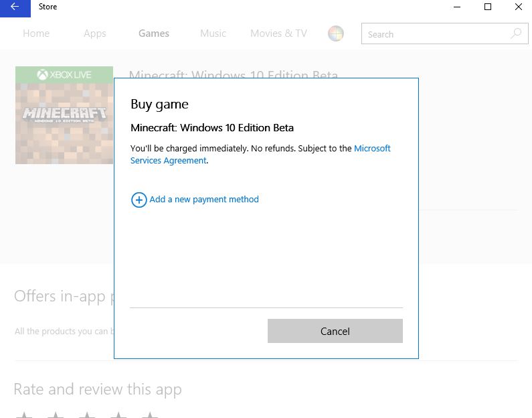
Task: Choose Add a new payment method
Action: pyautogui.click(x=204, y=200)
